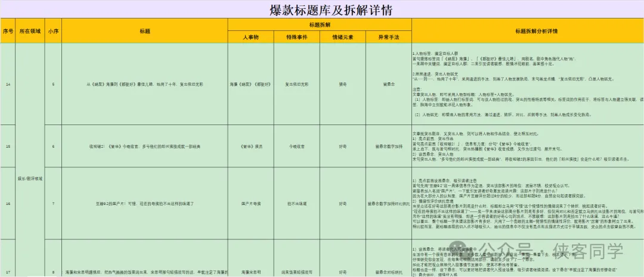
Task: Select the 留悬念数字加持 cell in row 15
Action: [389, 146]
